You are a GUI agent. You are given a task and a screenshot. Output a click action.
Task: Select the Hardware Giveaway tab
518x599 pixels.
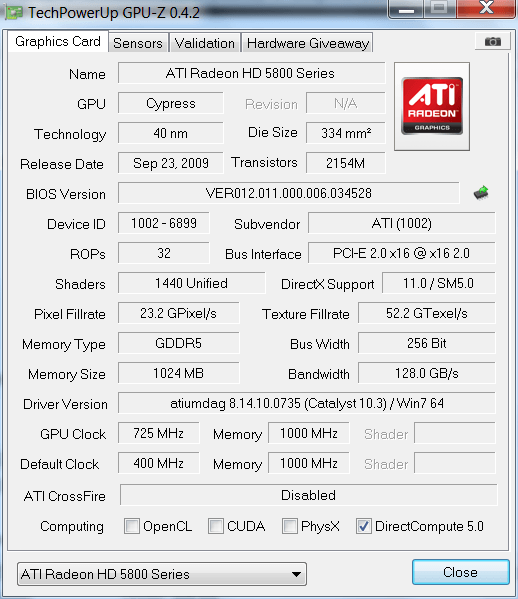308,43
